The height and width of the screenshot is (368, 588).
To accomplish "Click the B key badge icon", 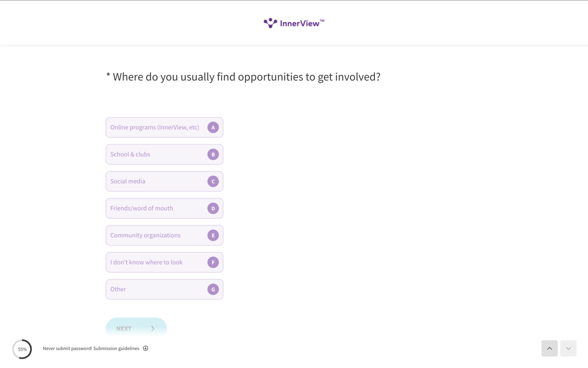I will [x=213, y=155].
